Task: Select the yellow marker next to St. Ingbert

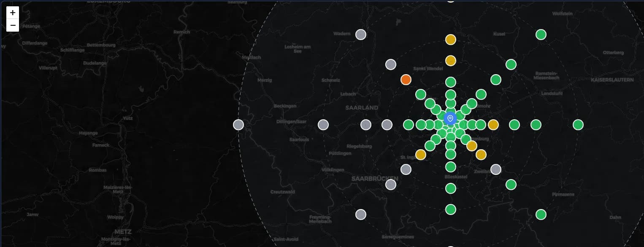Action: point(421,155)
